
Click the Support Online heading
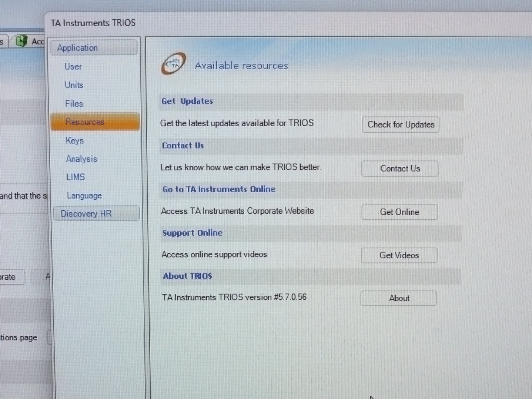point(193,233)
